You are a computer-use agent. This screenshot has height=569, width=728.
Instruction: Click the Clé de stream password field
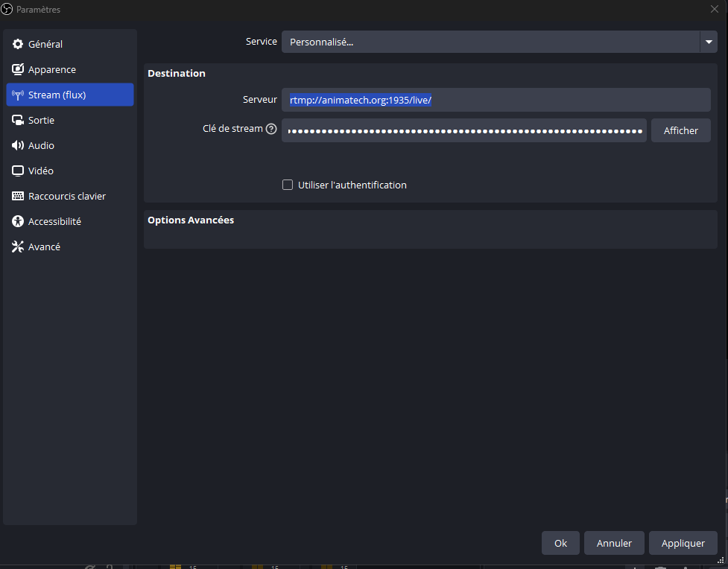463,130
